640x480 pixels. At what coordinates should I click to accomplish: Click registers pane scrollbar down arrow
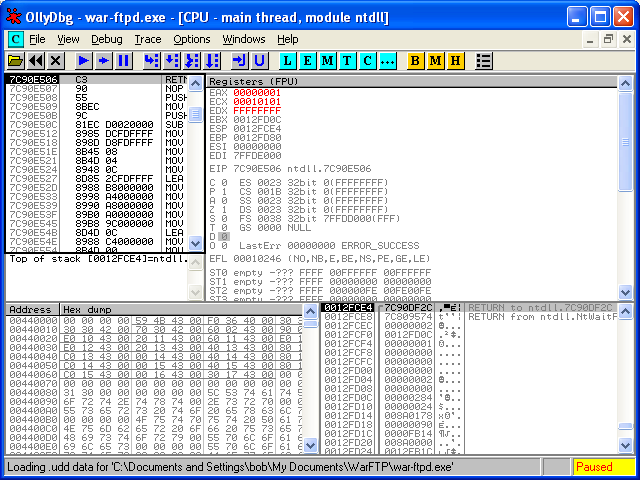(625, 292)
